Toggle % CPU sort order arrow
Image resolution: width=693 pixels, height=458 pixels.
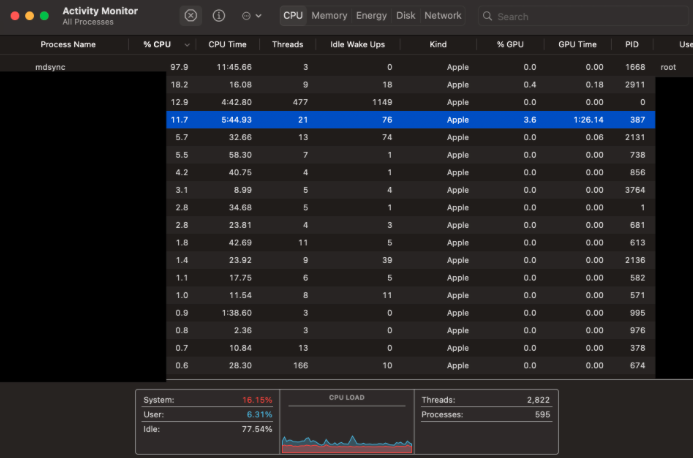pos(187,45)
